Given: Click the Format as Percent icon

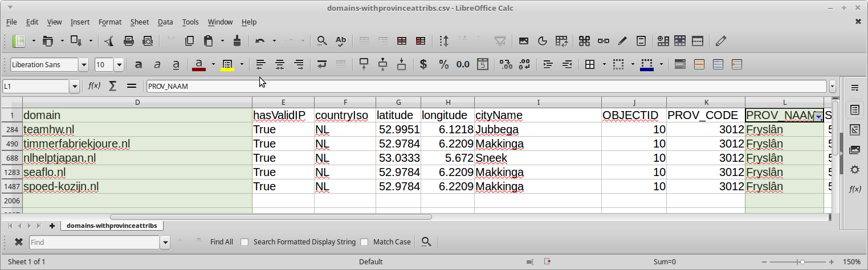Looking at the screenshot, I should click(x=443, y=64).
